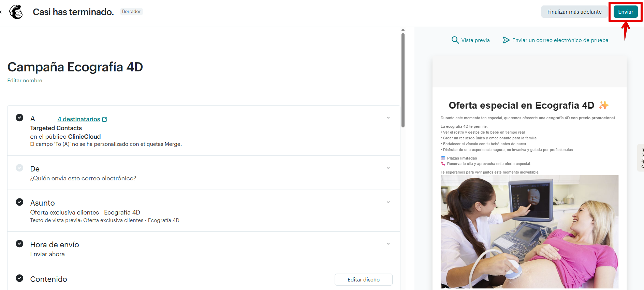Click Editar nombre under campaign title

tap(25, 81)
